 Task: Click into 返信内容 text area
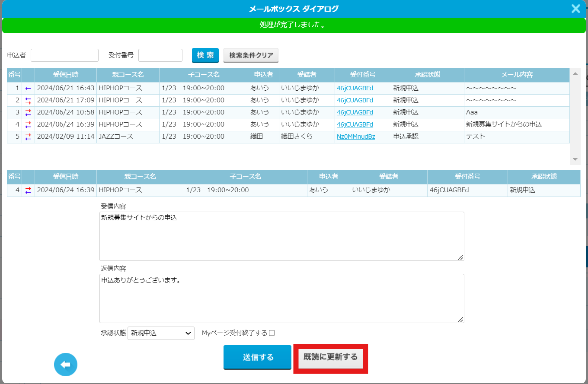click(282, 298)
